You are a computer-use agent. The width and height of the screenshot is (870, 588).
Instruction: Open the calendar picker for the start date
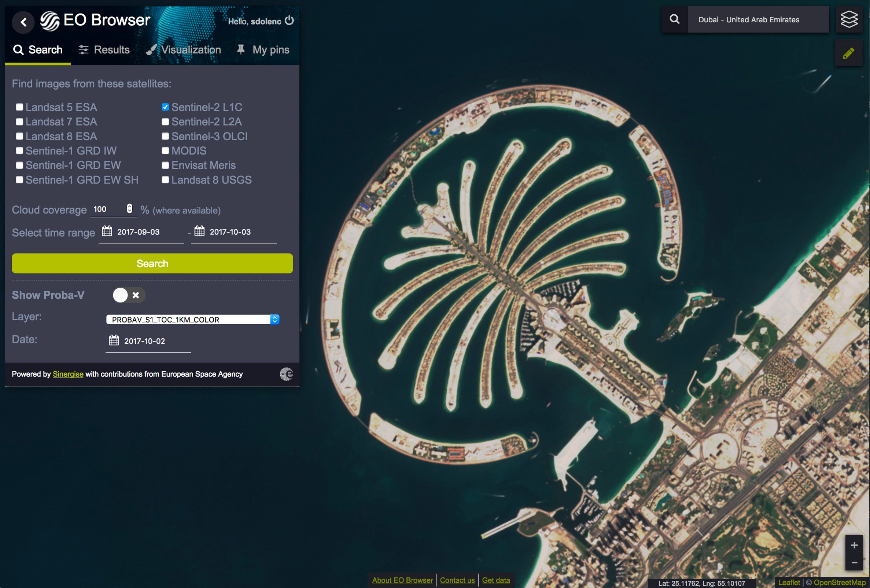[x=107, y=232]
